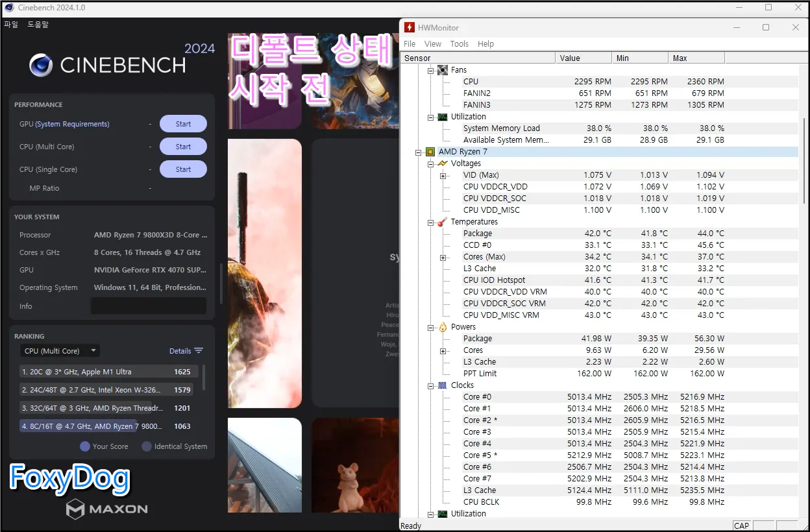
Task: Click the Max column header
Action: tap(696, 58)
